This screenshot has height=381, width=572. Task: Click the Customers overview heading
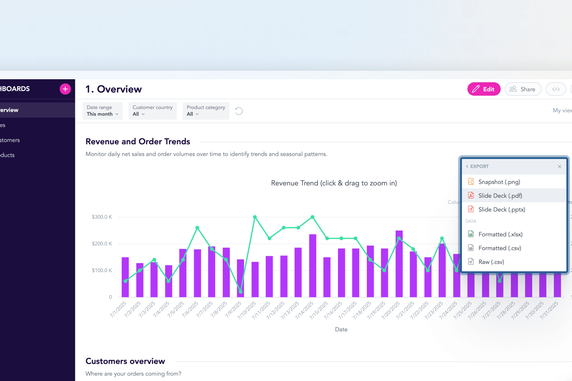point(125,361)
